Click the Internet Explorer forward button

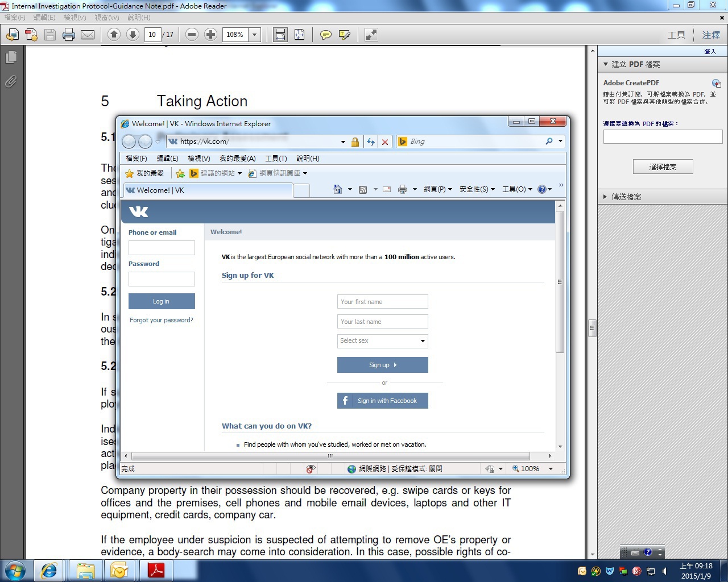(146, 142)
